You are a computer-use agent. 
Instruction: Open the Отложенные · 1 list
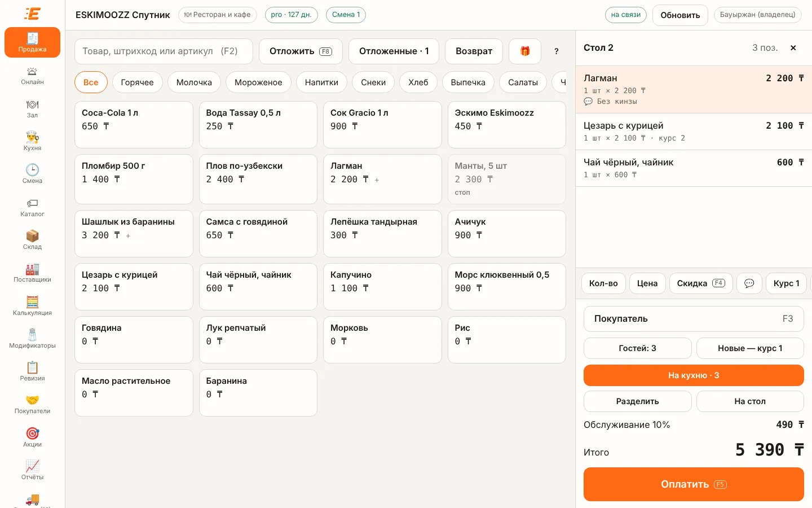[394, 51]
